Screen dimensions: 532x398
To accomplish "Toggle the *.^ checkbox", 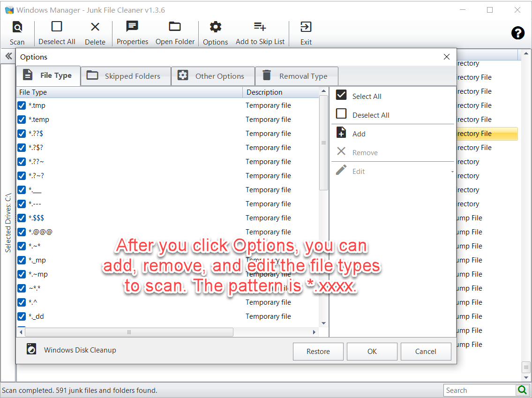I will coord(22,302).
